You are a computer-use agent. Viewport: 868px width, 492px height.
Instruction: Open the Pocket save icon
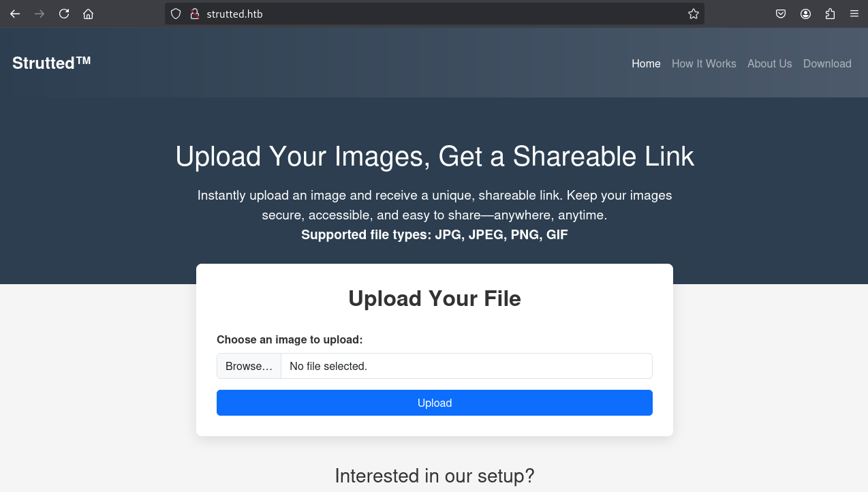click(781, 14)
